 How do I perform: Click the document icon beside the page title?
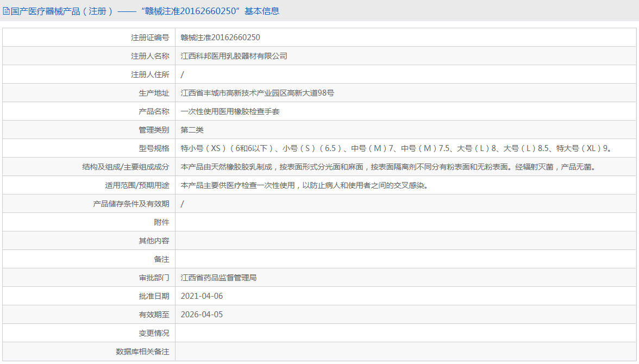coord(6,11)
